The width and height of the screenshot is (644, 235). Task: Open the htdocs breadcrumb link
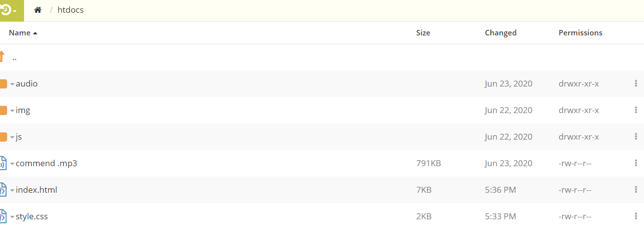tap(70, 10)
